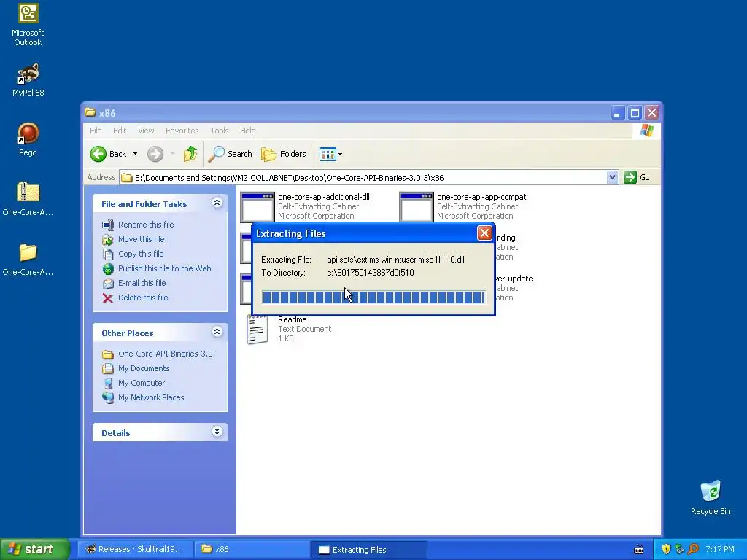Open the One-Core-A folder desktop icon
This screenshot has width=747, height=560.
coord(28,260)
